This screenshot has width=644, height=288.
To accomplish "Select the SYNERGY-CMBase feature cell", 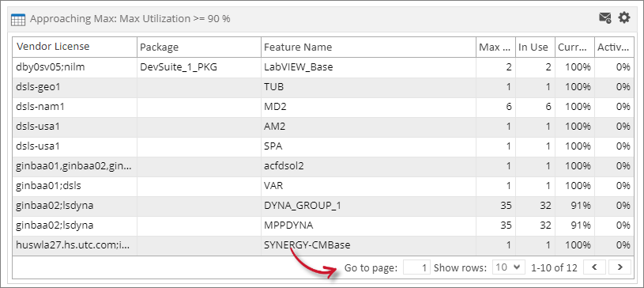I will click(369, 245).
